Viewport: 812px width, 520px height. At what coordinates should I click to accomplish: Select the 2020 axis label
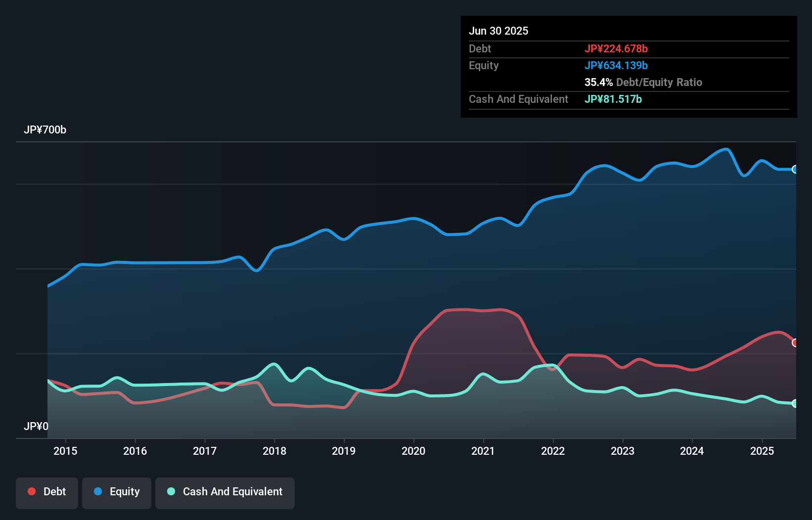(414, 451)
